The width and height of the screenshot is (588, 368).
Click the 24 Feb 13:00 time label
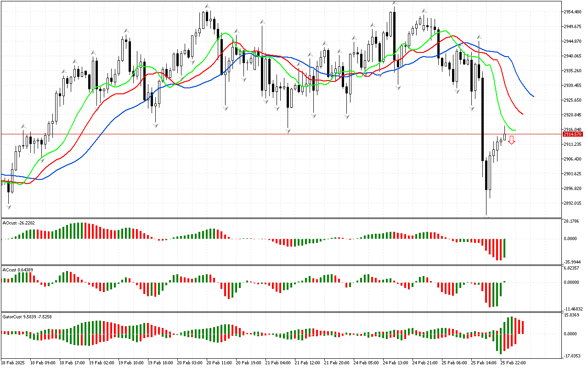pyautogui.click(x=395, y=363)
